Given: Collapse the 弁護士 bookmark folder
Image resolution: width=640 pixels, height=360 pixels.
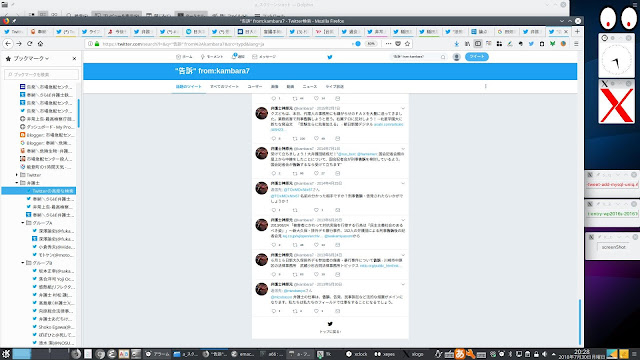Looking at the screenshot, I should (17, 183).
